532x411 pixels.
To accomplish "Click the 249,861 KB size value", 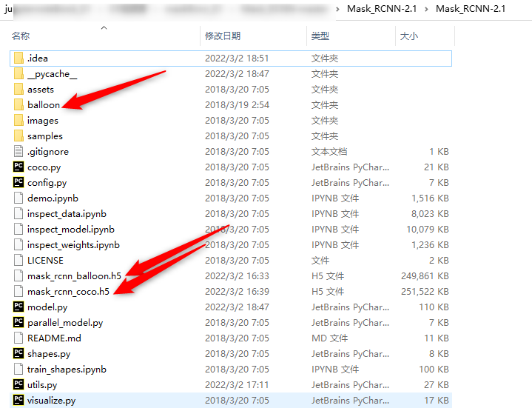I will (425, 275).
